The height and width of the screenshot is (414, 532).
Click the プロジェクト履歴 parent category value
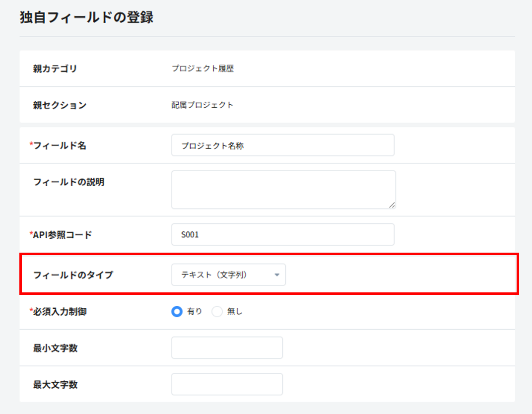(202, 69)
